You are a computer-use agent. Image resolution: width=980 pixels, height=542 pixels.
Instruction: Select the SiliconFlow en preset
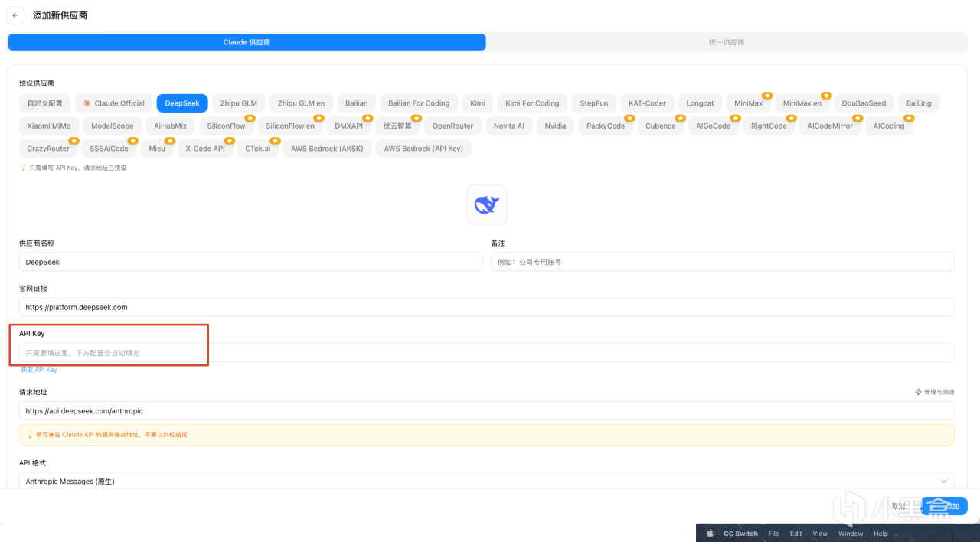290,126
